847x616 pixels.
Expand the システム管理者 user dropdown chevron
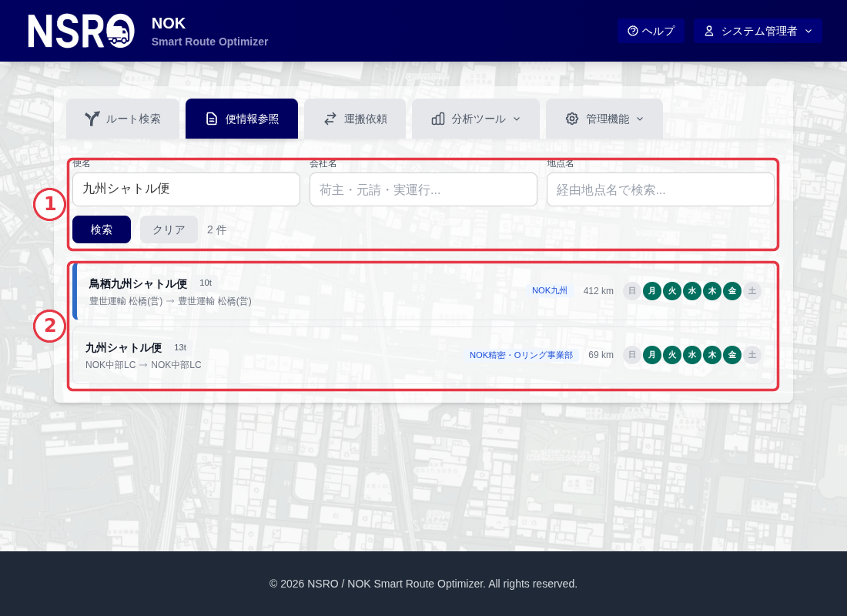coord(808,31)
